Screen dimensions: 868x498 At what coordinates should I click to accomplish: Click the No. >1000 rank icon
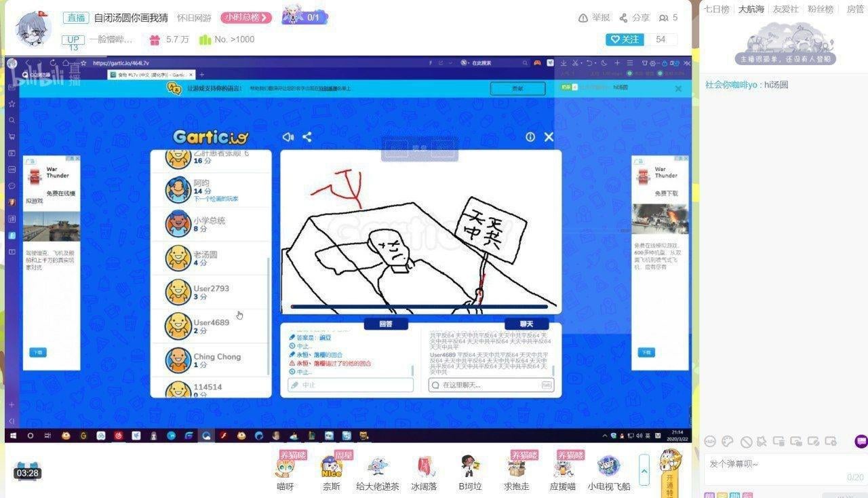(205, 40)
